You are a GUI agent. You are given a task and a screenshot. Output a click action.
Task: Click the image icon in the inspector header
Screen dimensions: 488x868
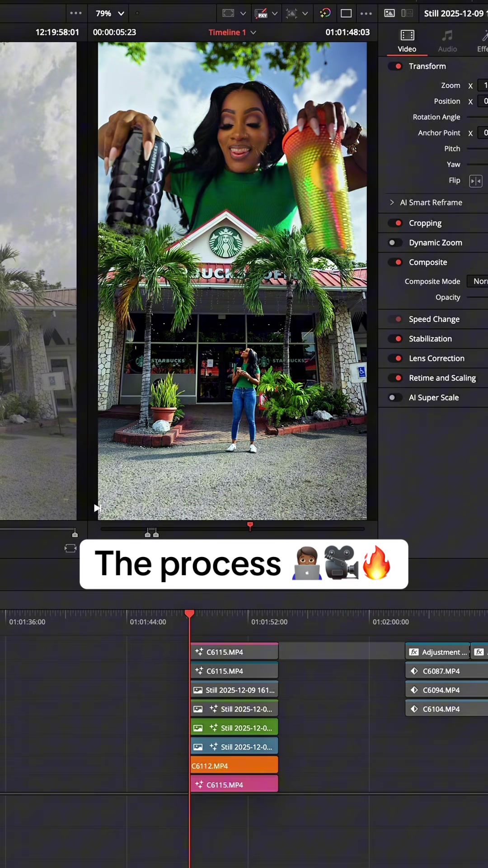(389, 13)
